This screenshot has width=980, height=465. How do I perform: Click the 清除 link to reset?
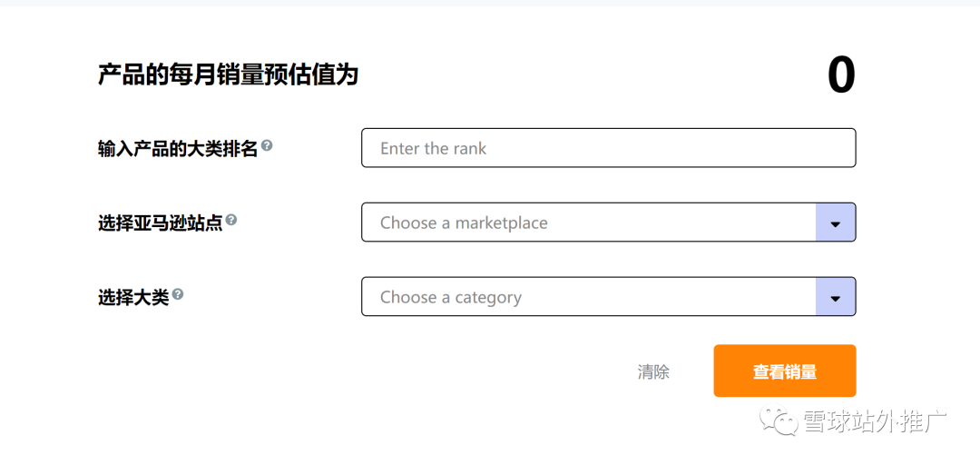pyautogui.click(x=653, y=371)
